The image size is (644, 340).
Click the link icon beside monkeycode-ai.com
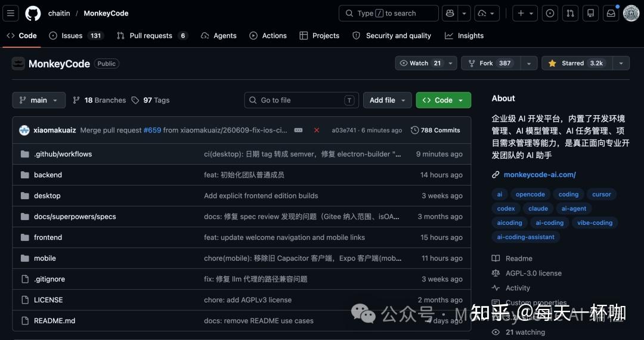[x=496, y=175]
